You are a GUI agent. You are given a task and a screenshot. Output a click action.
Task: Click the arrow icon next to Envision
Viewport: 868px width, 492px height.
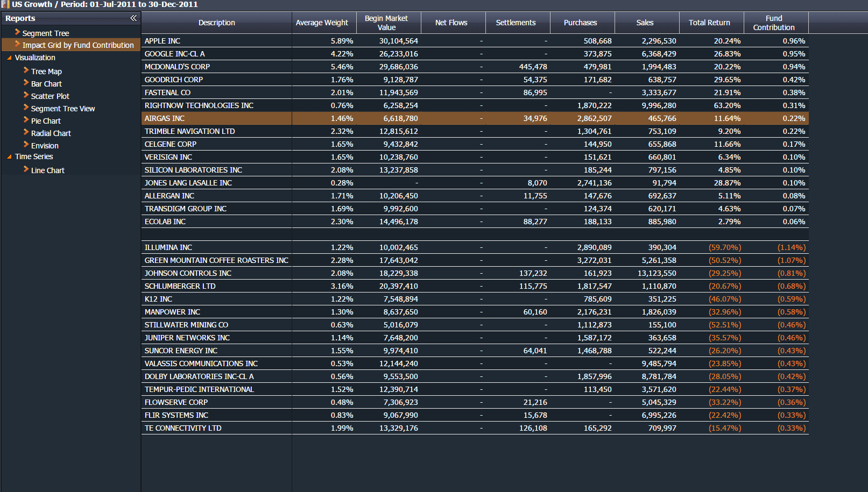click(x=26, y=145)
